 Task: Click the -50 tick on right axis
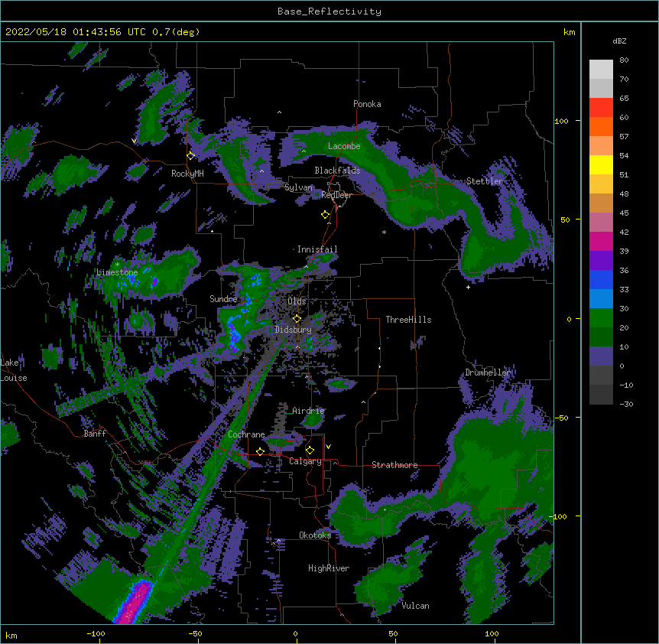coord(561,418)
